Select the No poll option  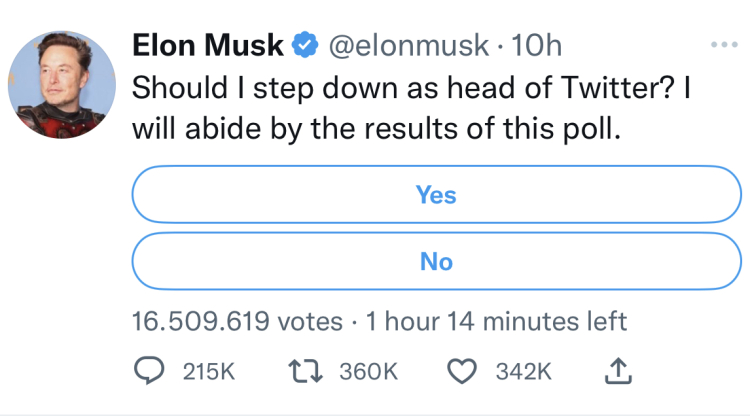pos(436,262)
